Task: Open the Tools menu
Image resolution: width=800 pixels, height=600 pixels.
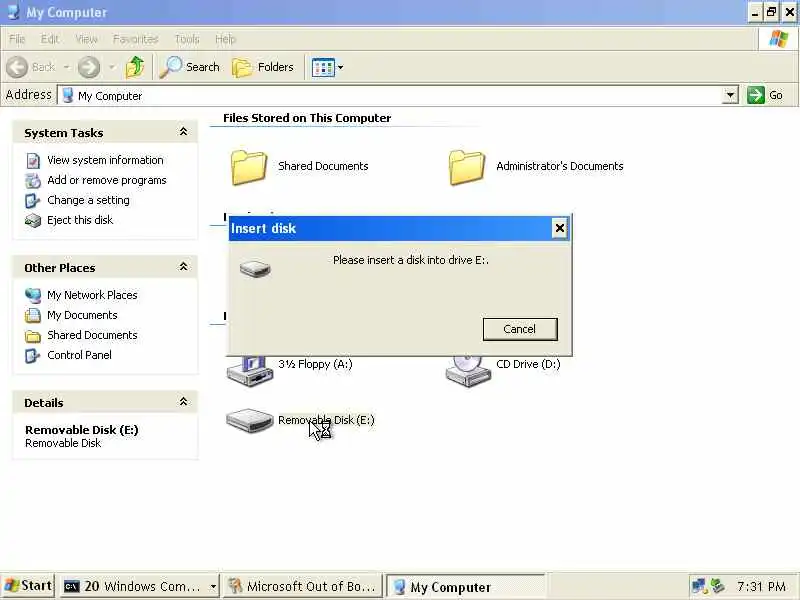Action: tap(187, 39)
